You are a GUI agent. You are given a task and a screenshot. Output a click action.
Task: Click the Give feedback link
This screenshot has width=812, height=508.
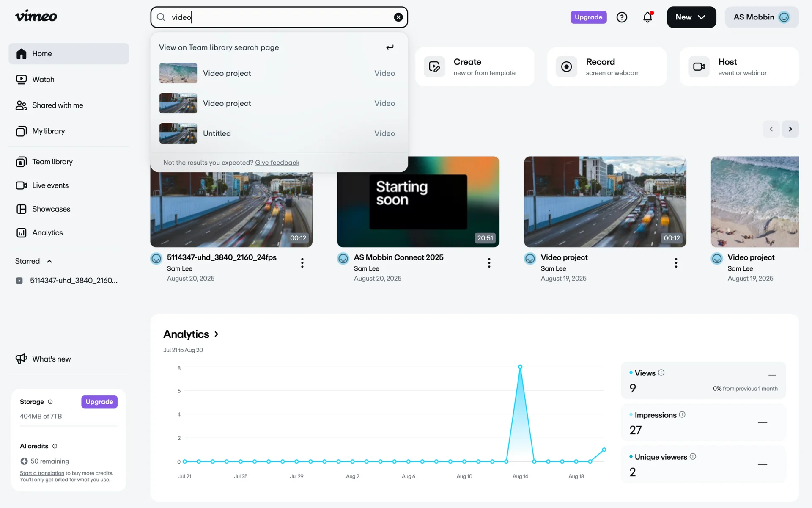(277, 163)
